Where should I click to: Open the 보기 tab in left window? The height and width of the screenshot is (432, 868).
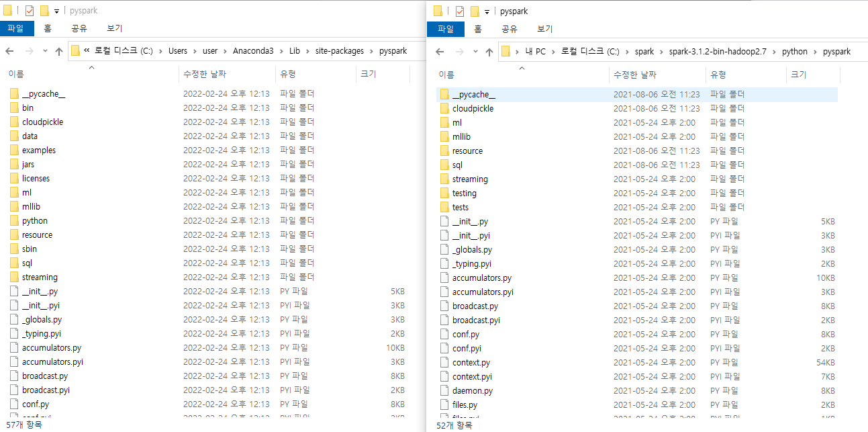(114, 28)
